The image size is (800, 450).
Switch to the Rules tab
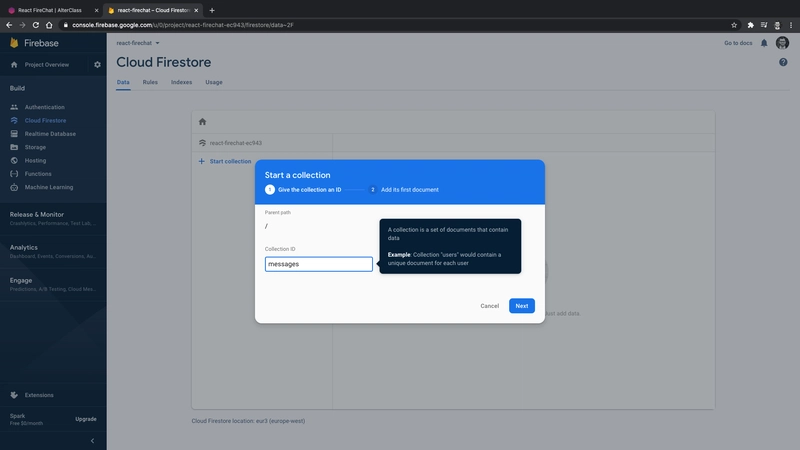coord(150,82)
